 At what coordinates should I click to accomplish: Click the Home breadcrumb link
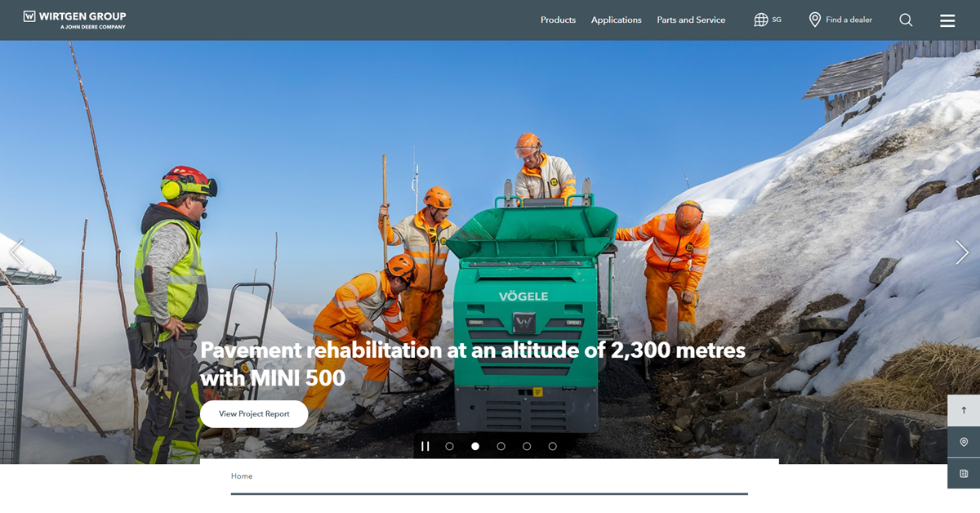pos(242,476)
